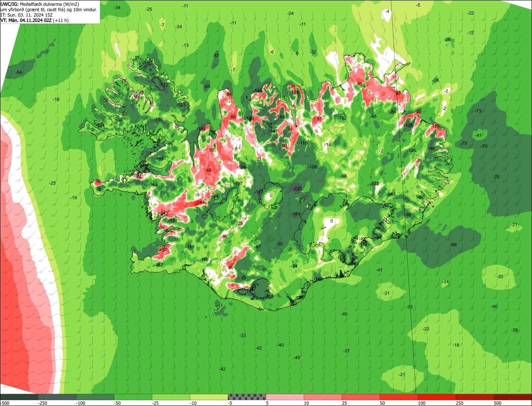Viewport: 532px width, 406px height.
Task: Click the map value '-74' in south Iceland
Action: (294, 266)
